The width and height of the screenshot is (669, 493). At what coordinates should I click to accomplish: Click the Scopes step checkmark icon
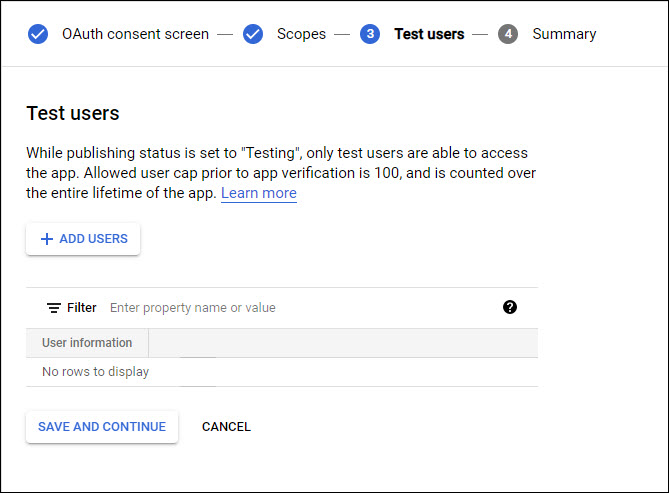point(253,34)
